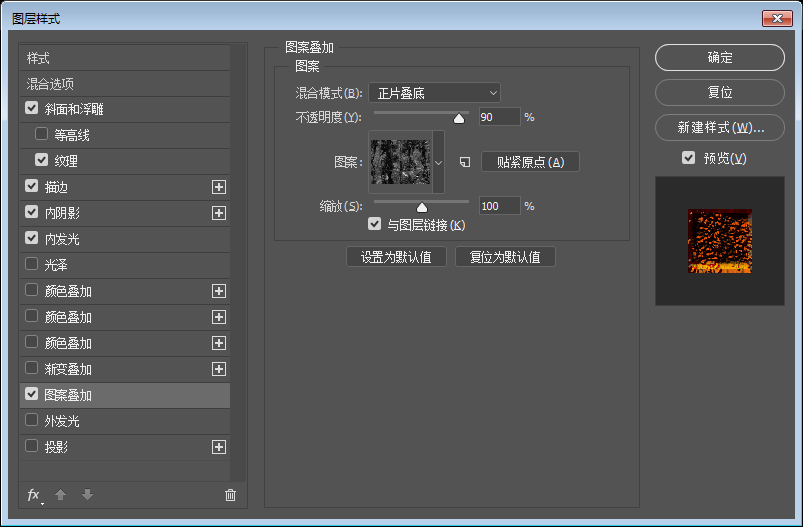This screenshot has height=527, width=803.
Task: Toggle the 斜面和浮雕 checkbox
Action: coord(32,108)
